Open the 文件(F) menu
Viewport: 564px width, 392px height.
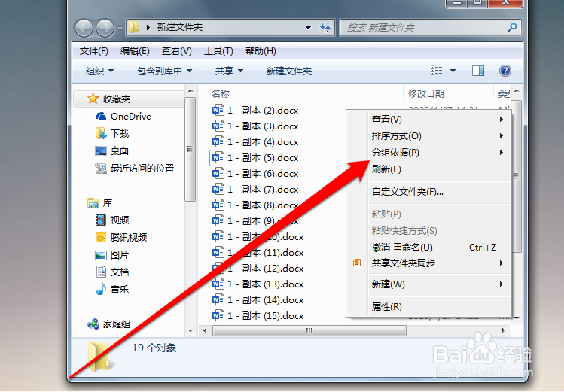point(94,51)
